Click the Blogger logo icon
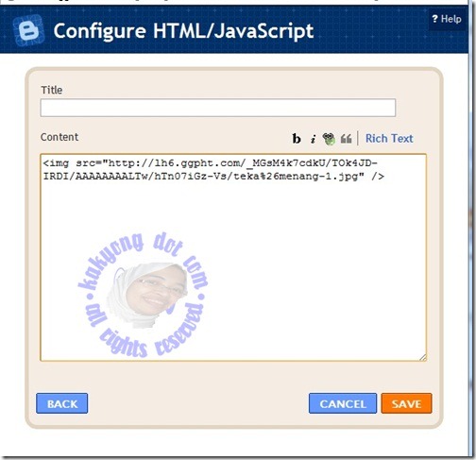The width and height of the screenshot is (476, 460). point(28,30)
